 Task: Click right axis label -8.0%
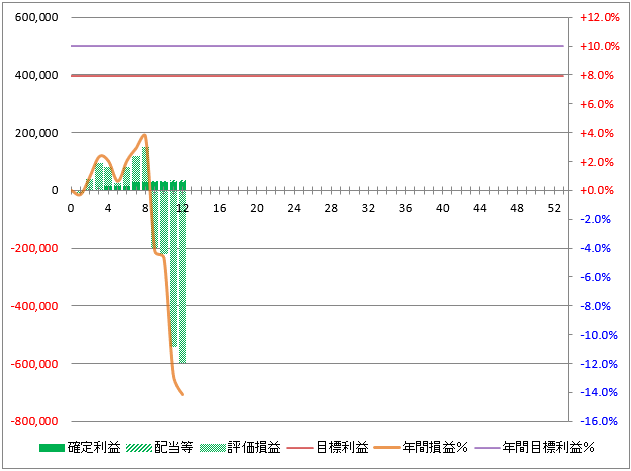click(x=596, y=306)
